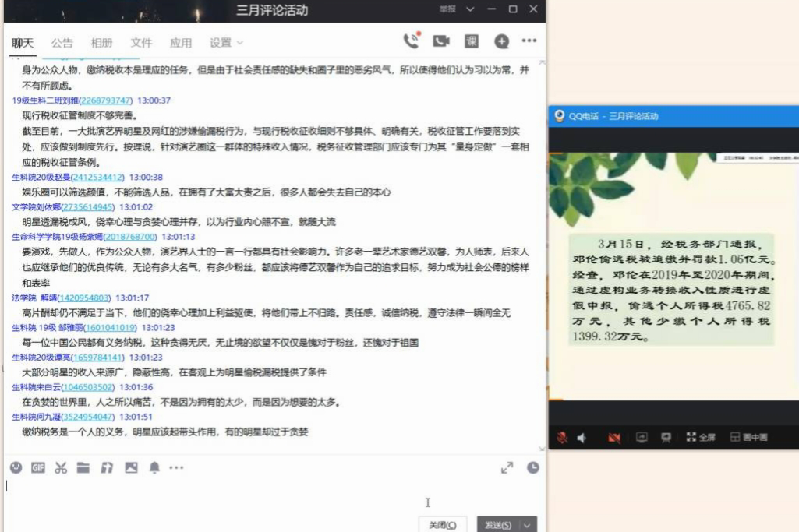Open the dropdown arrow beside 发送 button

pyautogui.click(x=529, y=525)
